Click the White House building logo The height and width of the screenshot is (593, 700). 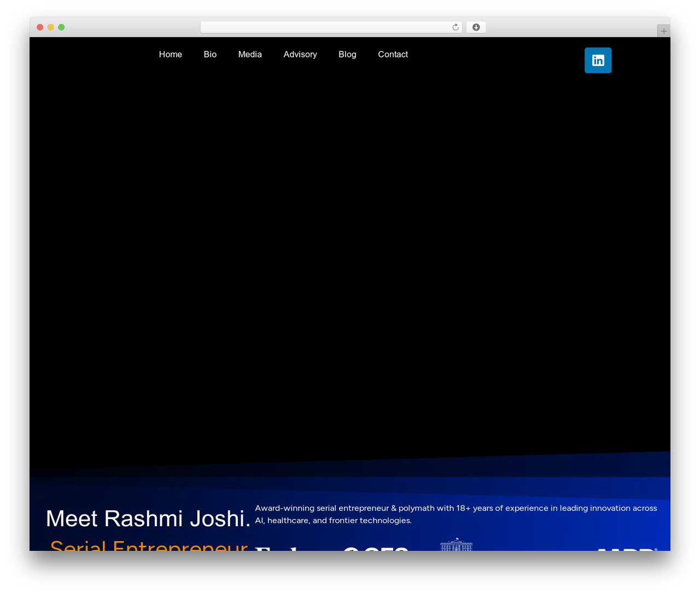456,545
